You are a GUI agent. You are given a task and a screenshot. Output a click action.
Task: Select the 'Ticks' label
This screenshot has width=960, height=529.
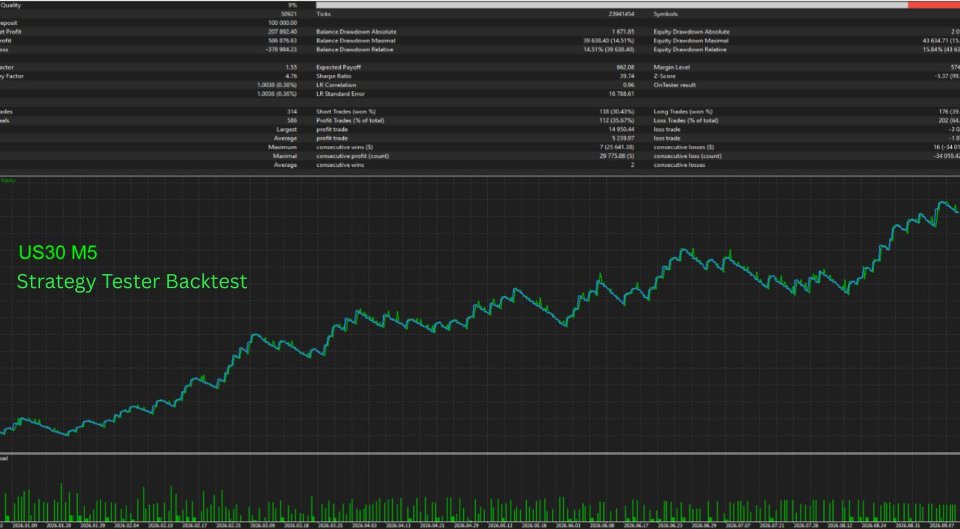[323, 13]
